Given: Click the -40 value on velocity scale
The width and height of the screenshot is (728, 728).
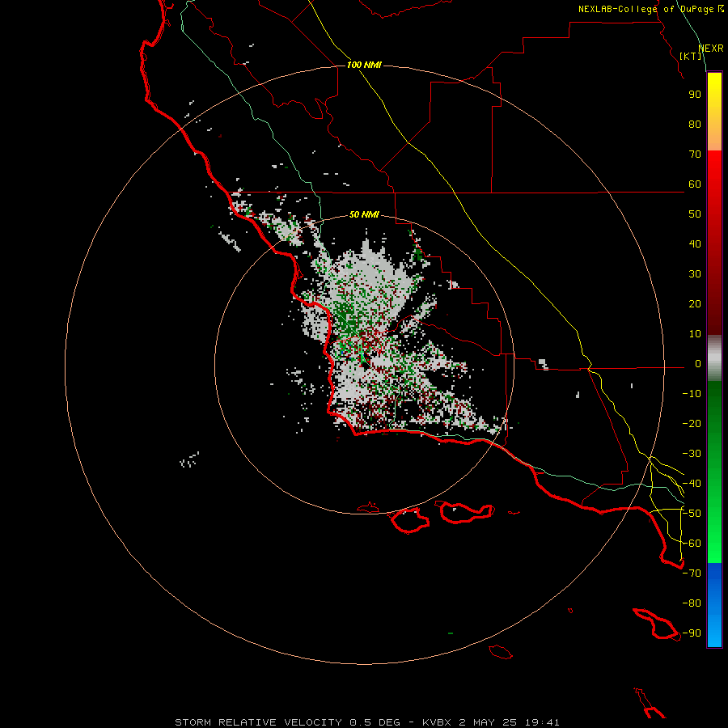Looking at the screenshot, I should coord(692,484).
